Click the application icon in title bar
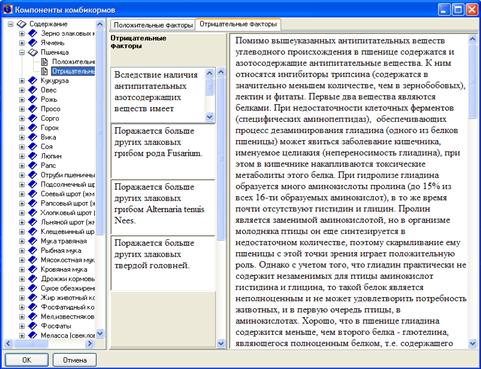The width and height of the screenshot is (481, 369). (8, 9)
